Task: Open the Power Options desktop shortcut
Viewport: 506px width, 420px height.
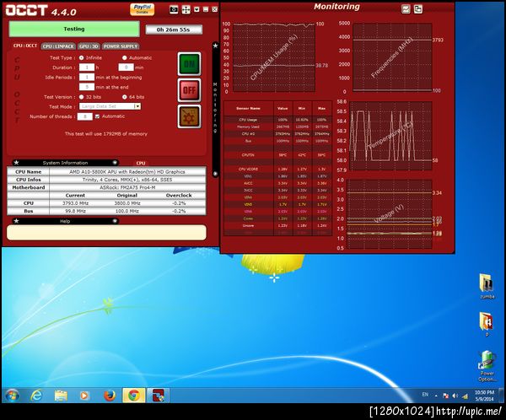Action: (x=487, y=366)
